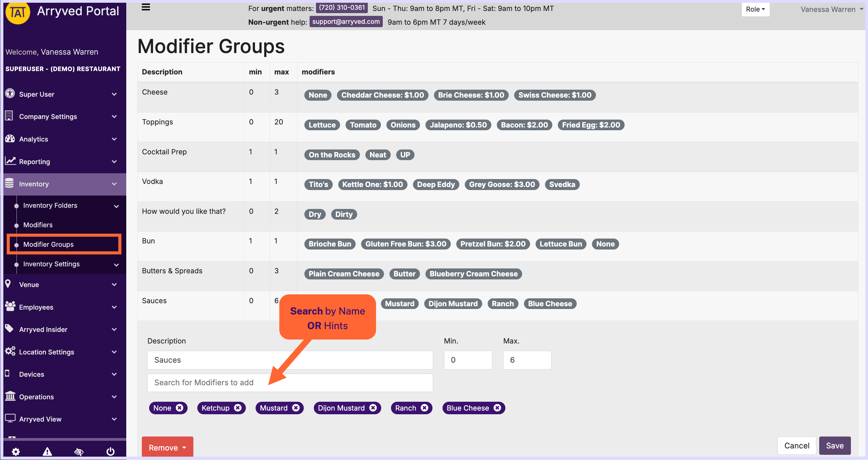Click the Cancel button
The width and height of the screenshot is (868, 460).
(x=796, y=445)
